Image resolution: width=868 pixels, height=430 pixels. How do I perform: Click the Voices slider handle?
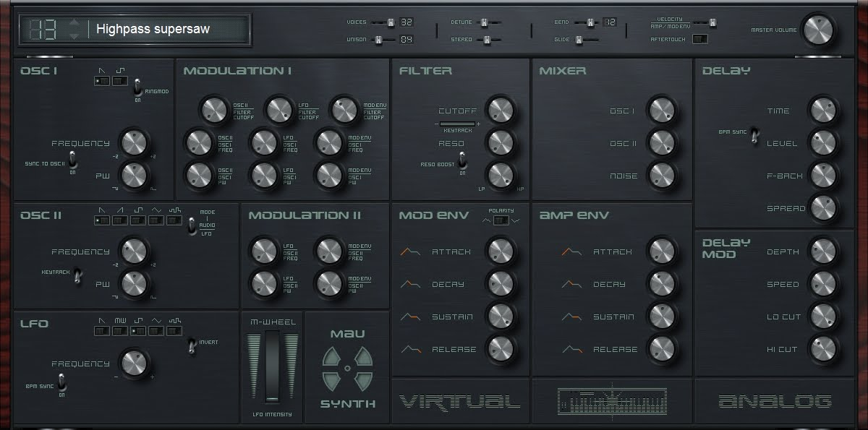point(391,22)
